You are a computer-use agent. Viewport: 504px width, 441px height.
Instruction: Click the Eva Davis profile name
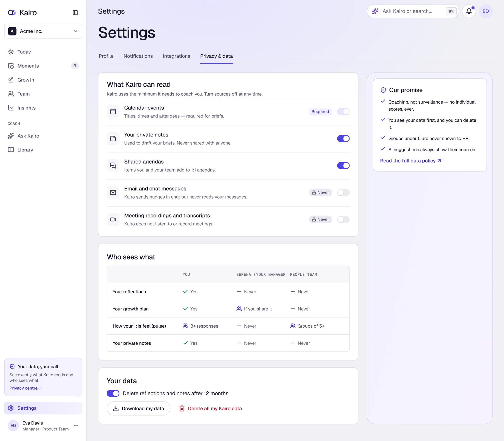tap(33, 423)
